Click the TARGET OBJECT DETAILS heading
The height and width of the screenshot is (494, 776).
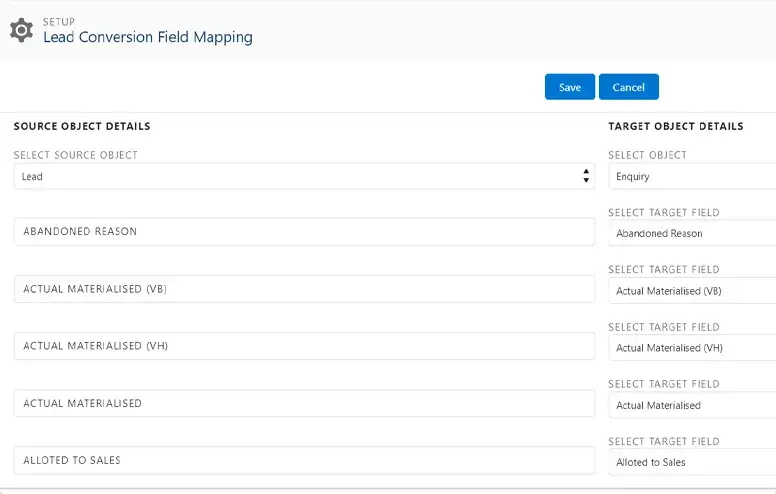point(676,126)
